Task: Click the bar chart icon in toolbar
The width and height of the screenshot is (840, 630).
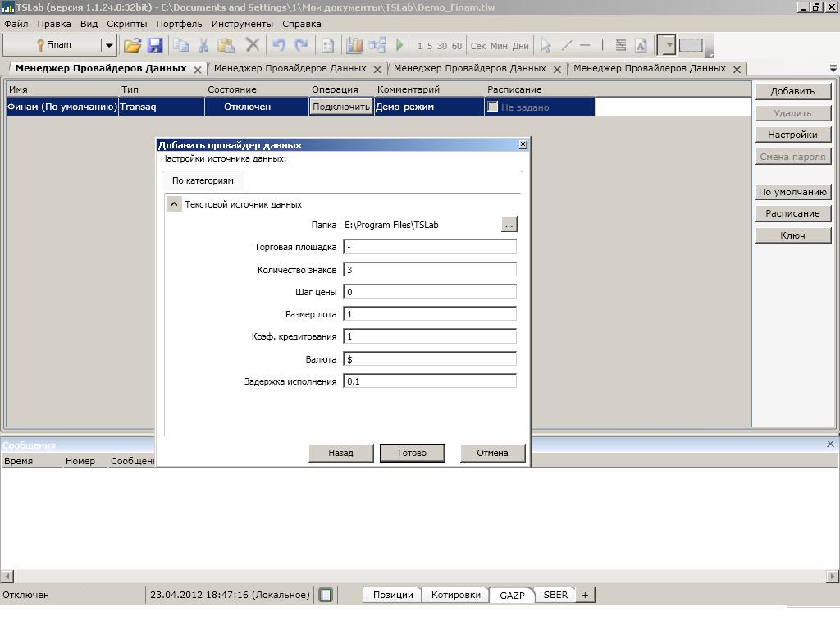Action: coord(354,46)
